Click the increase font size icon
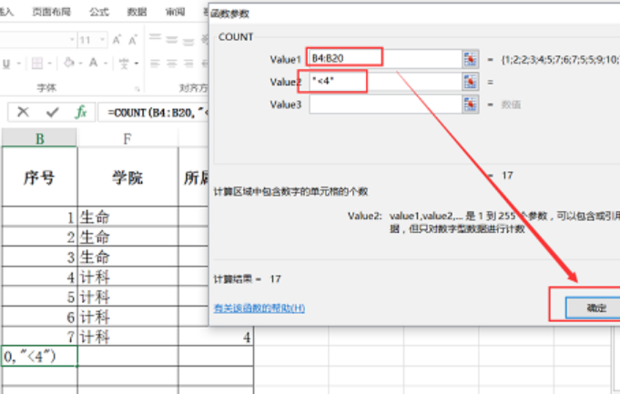 point(117,40)
